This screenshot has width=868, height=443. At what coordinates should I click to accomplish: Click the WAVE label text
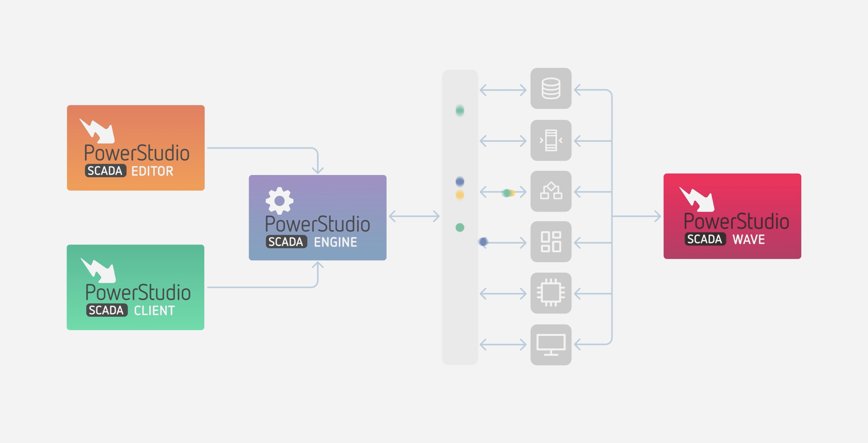click(749, 240)
